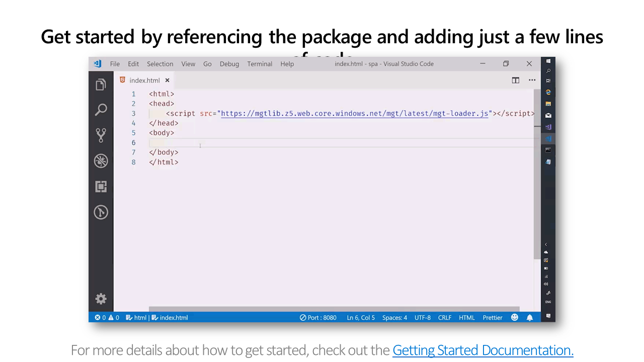644x362 pixels.
Task: Open the Getting Started Documentation link
Action: point(483,350)
